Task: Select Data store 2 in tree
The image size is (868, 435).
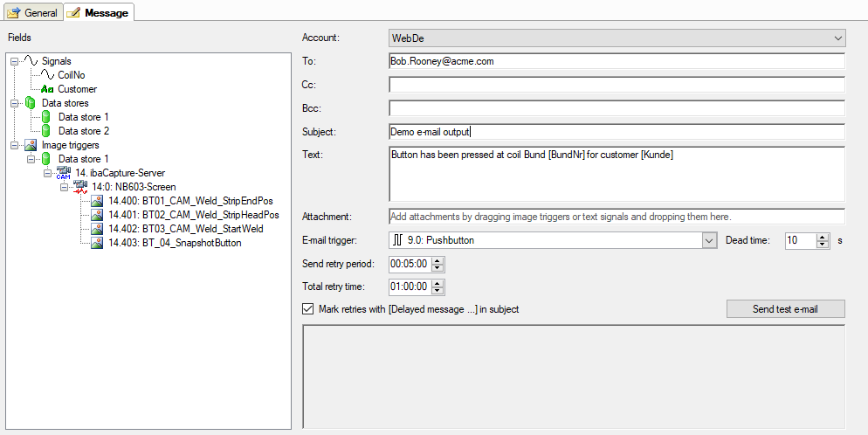Action: click(83, 131)
